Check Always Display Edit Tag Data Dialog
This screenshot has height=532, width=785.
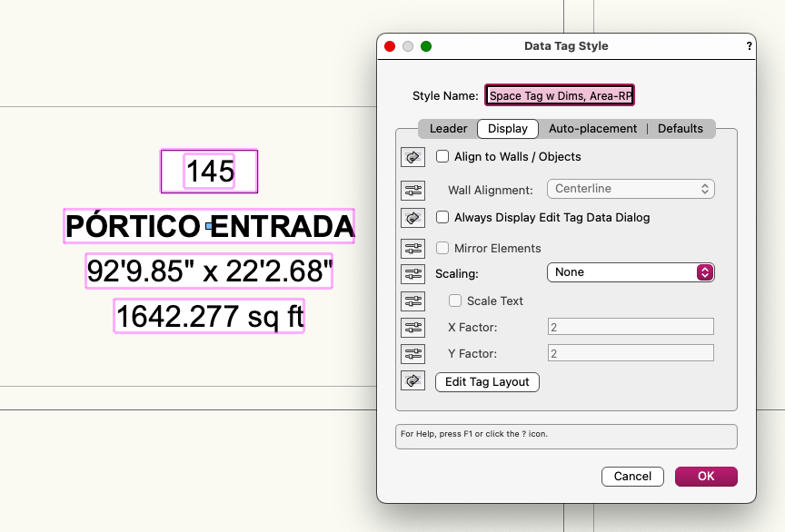[x=442, y=217]
